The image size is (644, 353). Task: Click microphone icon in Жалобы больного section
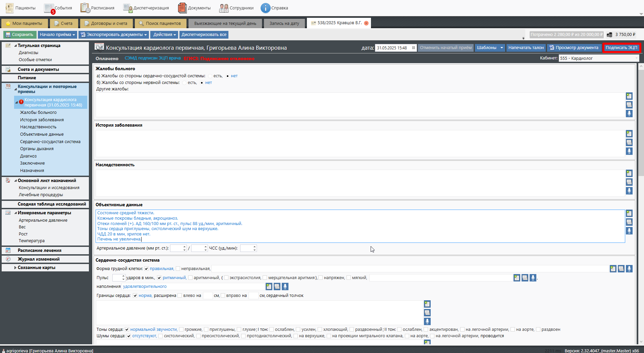tap(629, 114)
